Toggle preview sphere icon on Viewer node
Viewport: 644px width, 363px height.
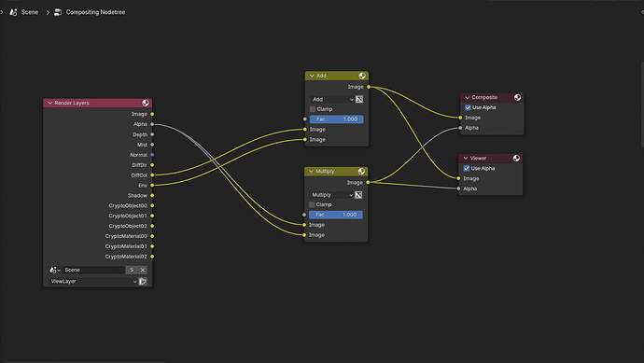pos(516,158)
